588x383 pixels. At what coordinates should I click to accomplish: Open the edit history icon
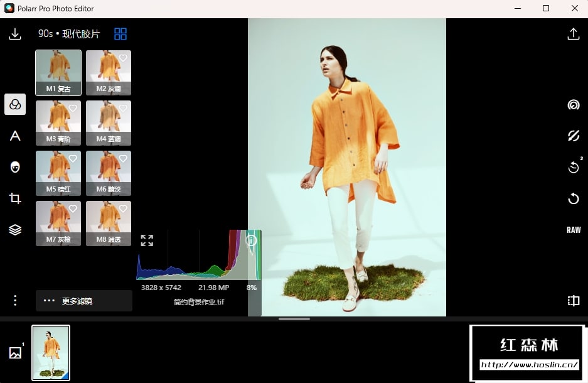[x=574, y=167]
